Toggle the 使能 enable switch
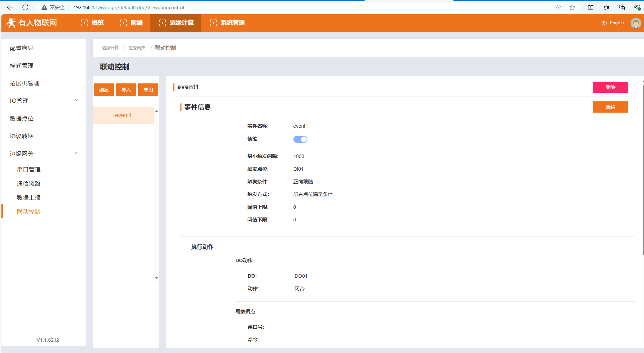Viewport: 644px width, 353px height. pyautogui.click(x=300, y=139)
